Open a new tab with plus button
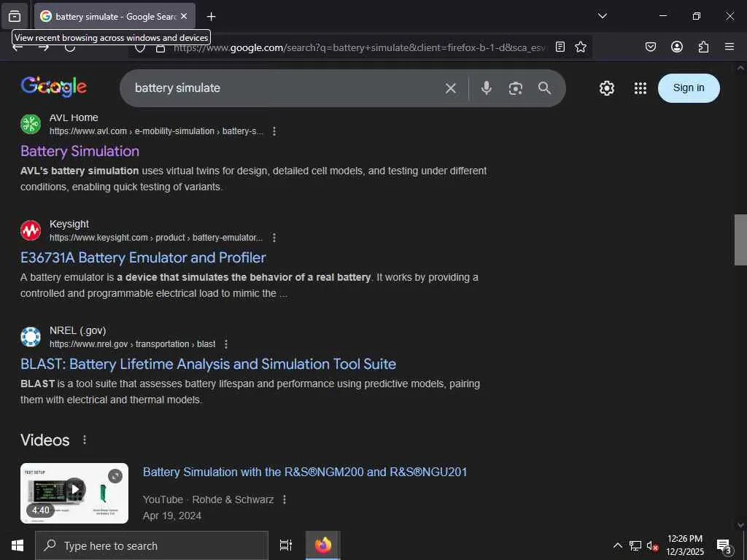 pos(211,17)
